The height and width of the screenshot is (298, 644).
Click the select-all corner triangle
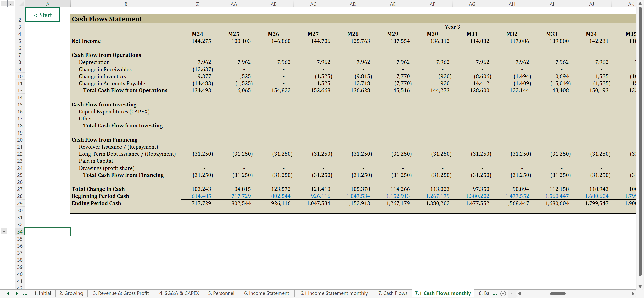point(21,4)
